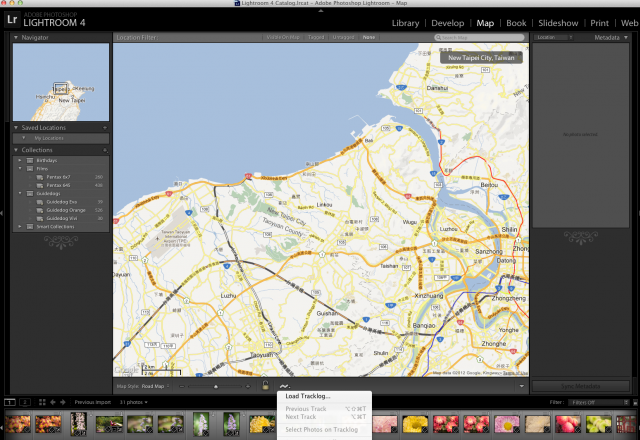This screenshot has height=440, width=640.
Task: Add a new collection with plus
Action: [104, 150]
